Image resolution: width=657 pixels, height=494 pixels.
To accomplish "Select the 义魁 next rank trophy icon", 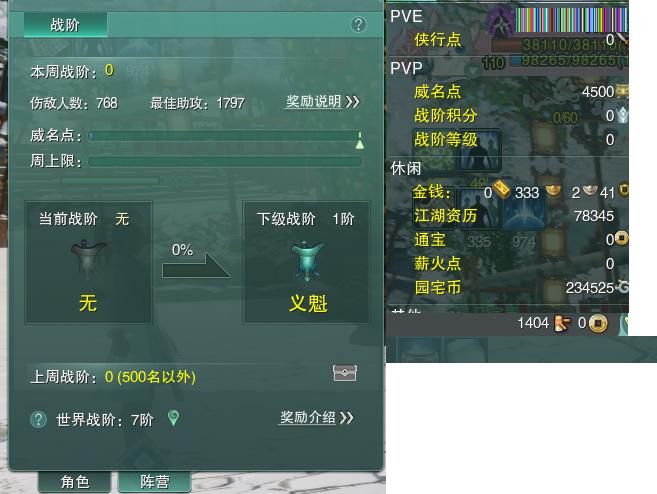I will (307, 261).
